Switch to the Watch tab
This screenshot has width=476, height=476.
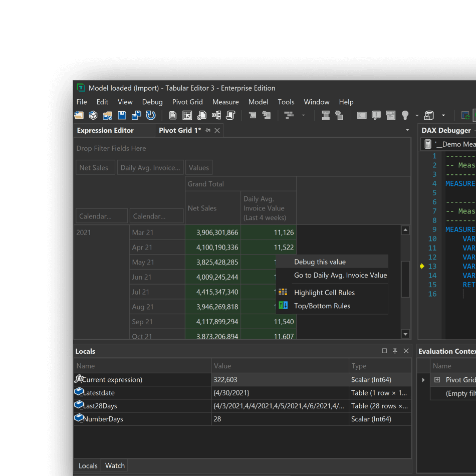[114, 465]
